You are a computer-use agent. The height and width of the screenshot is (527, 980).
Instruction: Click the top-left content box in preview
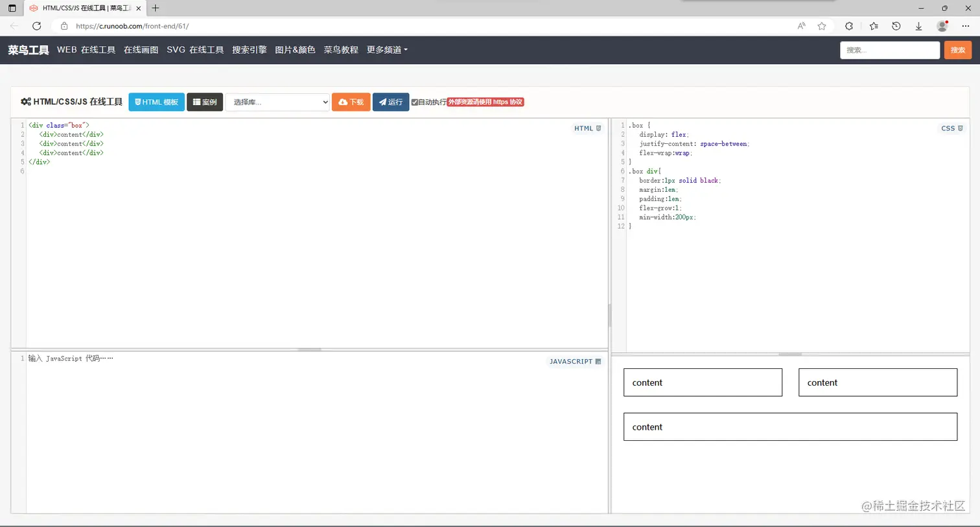(703, 382)
